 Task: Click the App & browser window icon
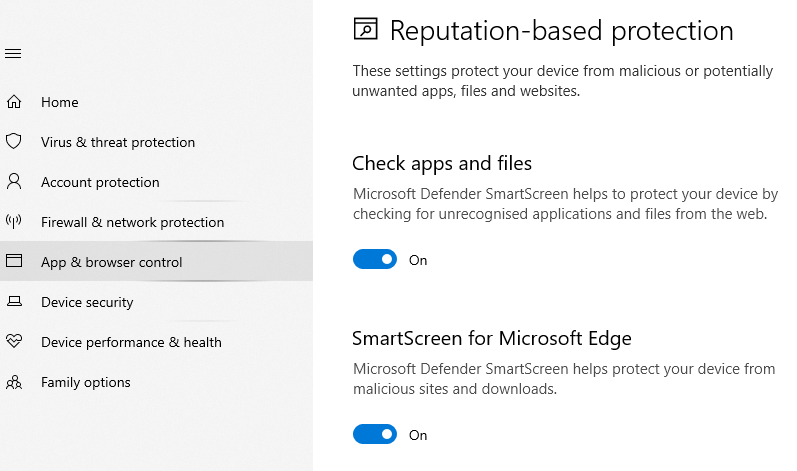[14, 262]
